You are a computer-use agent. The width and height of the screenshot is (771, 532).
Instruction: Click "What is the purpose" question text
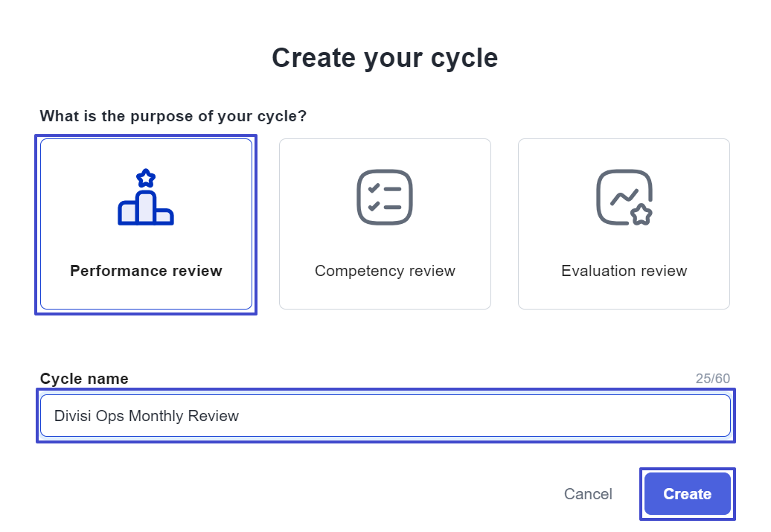(x=173, y=116)
